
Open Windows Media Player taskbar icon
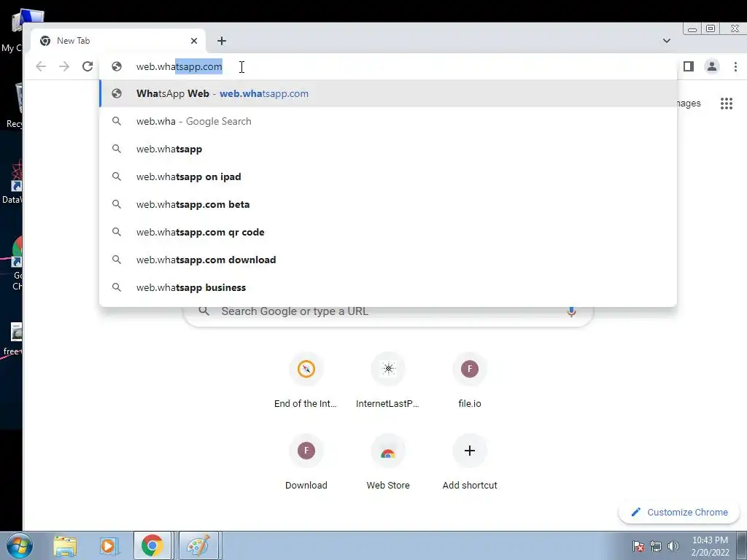[x=108, y=545]
